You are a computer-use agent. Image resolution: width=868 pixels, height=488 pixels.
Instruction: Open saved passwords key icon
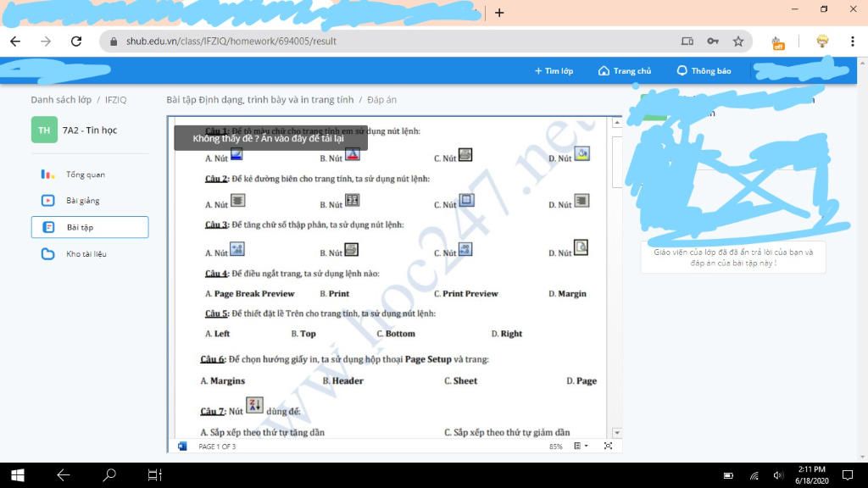click(x=712, y=41)
